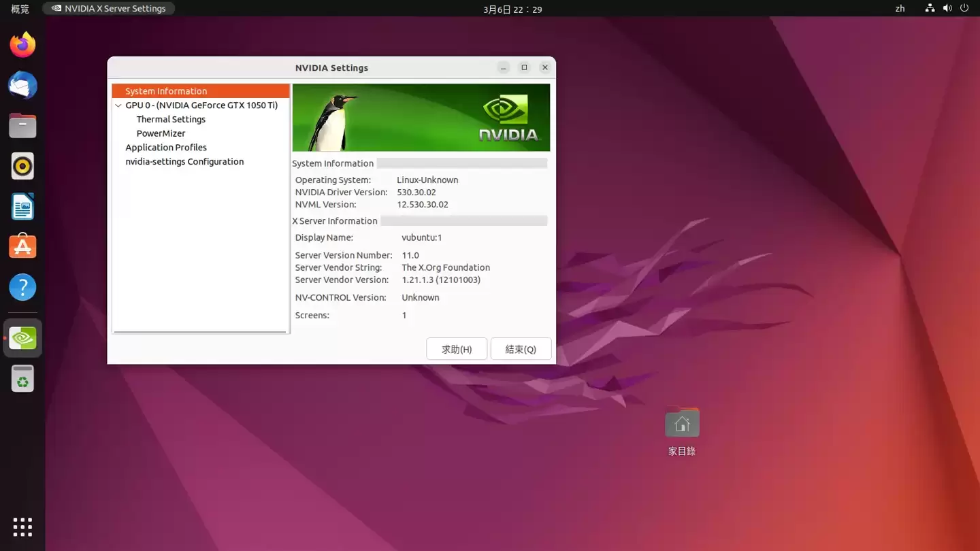Select the NVIDIA Settings icon in the dock
980x551 pixels.
point(22,337)
